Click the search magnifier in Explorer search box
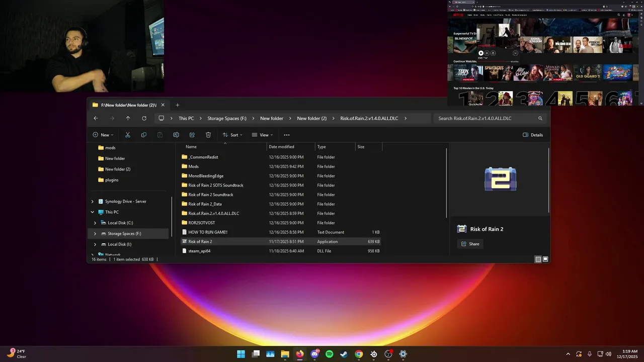This screenshot has width=644, height=362. click(x=540, y=119)
